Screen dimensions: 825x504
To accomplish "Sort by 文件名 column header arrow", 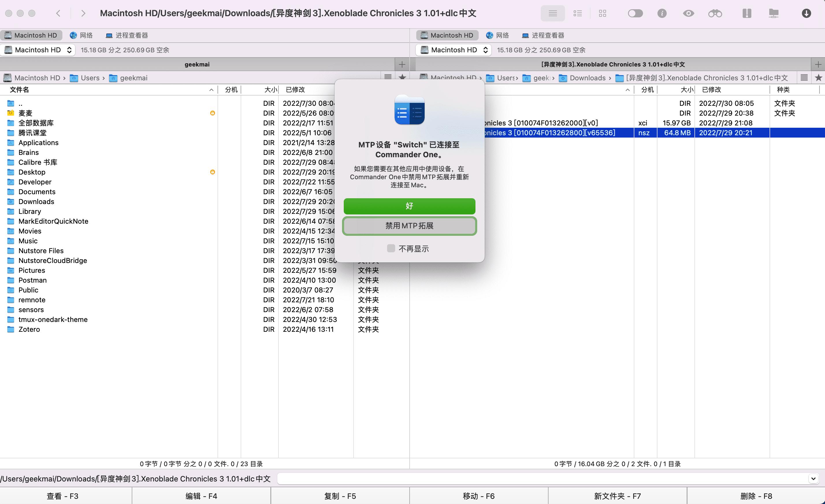I will click(211, 90).
